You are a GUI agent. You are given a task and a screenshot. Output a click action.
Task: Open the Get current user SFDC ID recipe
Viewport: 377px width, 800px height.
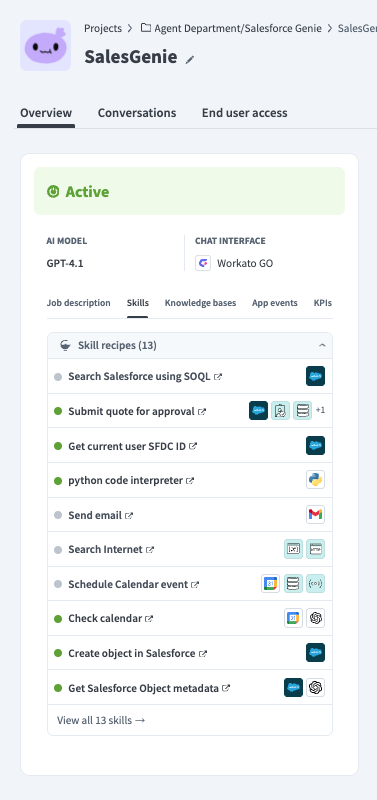pos(127,446)
